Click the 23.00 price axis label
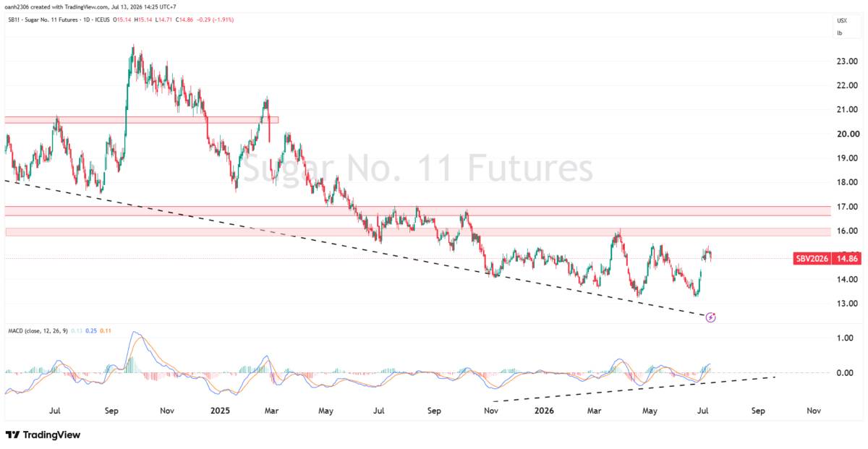 pos(848,61)
